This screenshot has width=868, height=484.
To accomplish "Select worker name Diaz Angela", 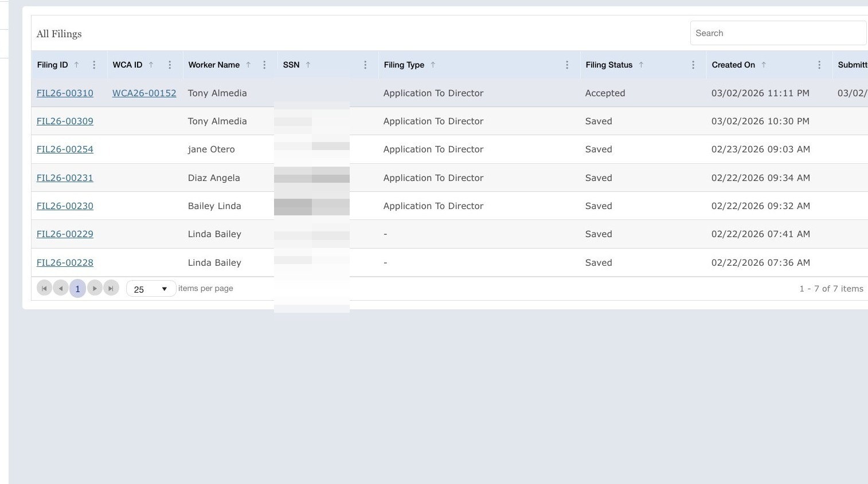I will [x=214, y=178].
